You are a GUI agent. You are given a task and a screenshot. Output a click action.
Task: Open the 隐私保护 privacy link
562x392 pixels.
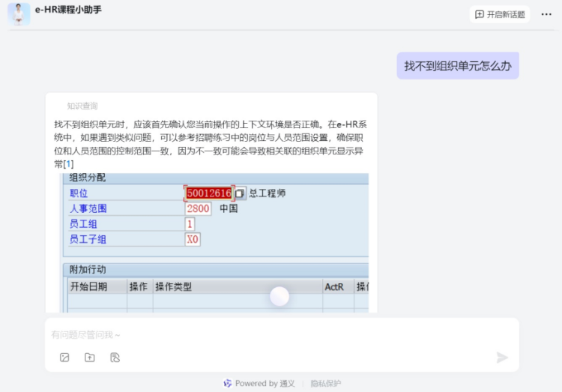326,383
